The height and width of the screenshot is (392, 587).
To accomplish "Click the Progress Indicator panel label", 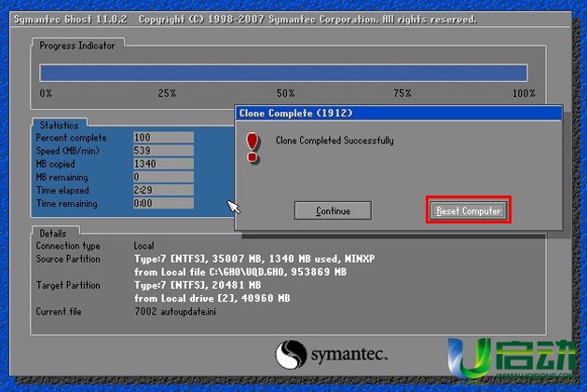I will point(79,44).
